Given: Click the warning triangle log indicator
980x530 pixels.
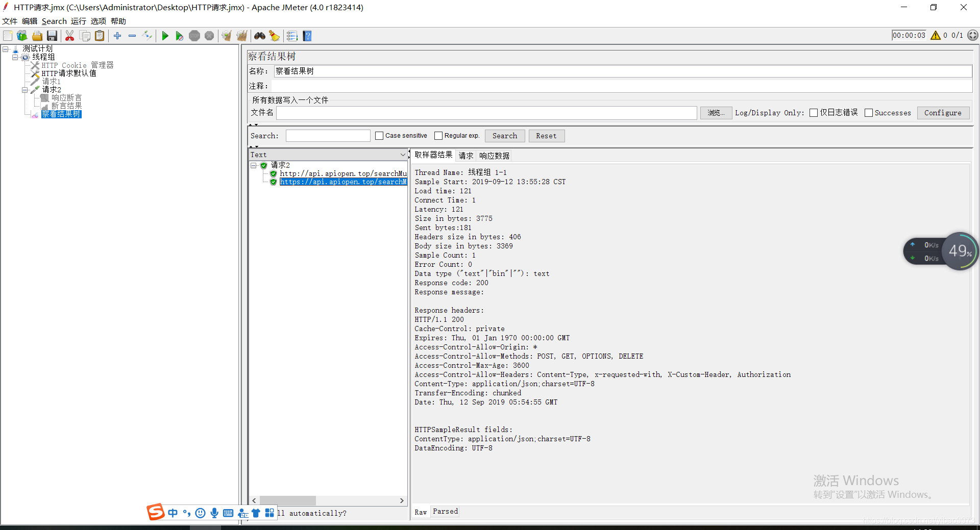Looking at the screenshot, I should tap(936, 35).
